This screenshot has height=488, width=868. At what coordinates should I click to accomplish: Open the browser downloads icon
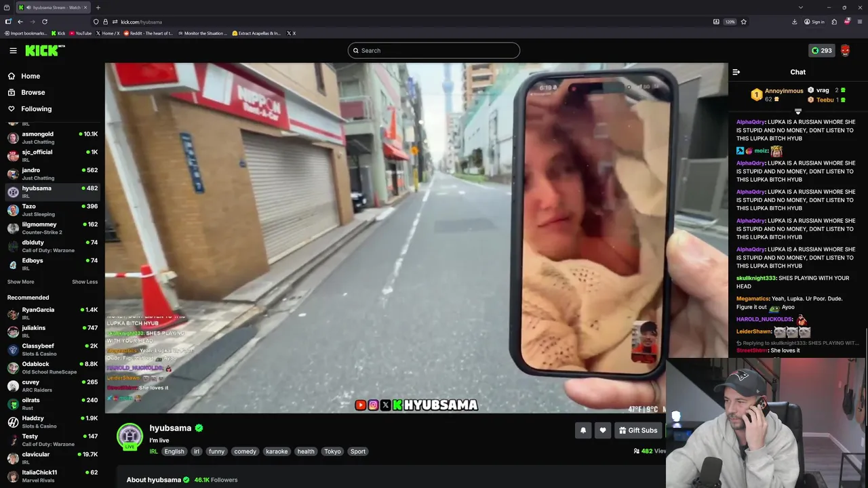click(x=794, y=22)
